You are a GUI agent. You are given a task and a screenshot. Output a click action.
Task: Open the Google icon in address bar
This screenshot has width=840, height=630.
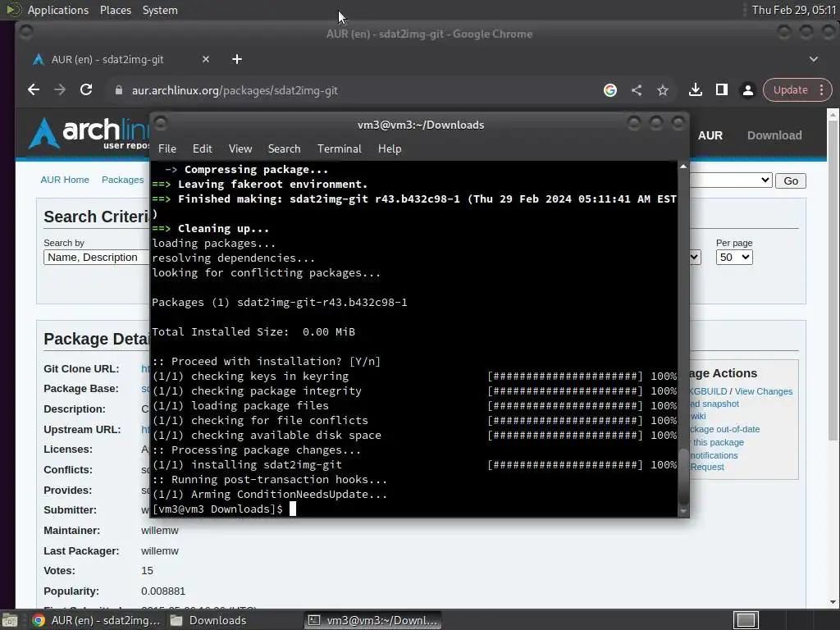[x=609, y=90]
